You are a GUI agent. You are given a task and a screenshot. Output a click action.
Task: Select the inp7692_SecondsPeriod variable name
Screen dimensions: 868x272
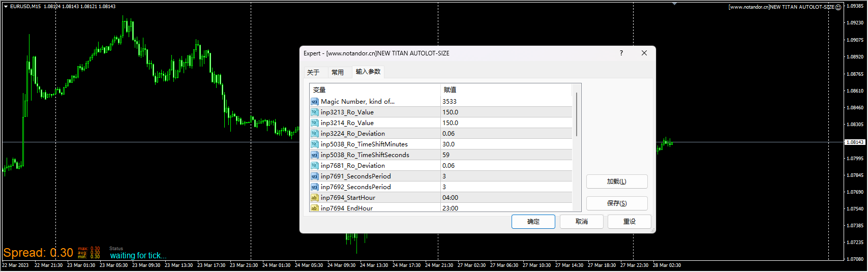356,187
